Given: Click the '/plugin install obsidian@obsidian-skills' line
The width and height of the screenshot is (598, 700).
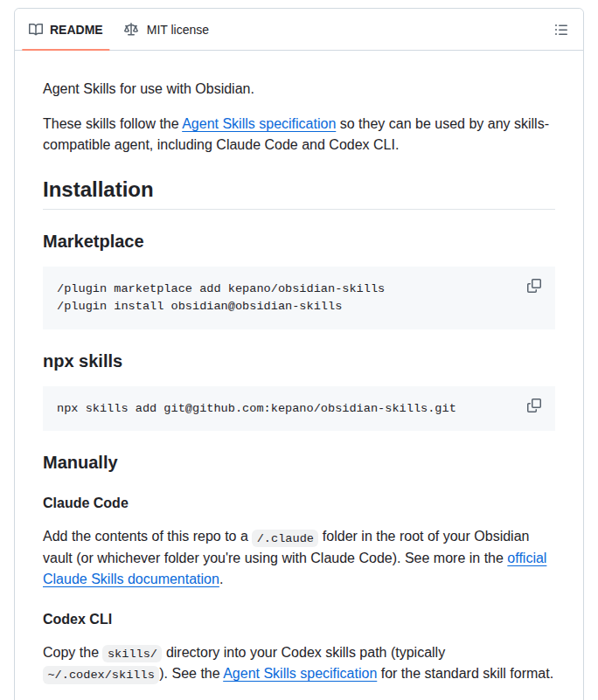Looking at the screenshot, I should click(x=199, y=306).
